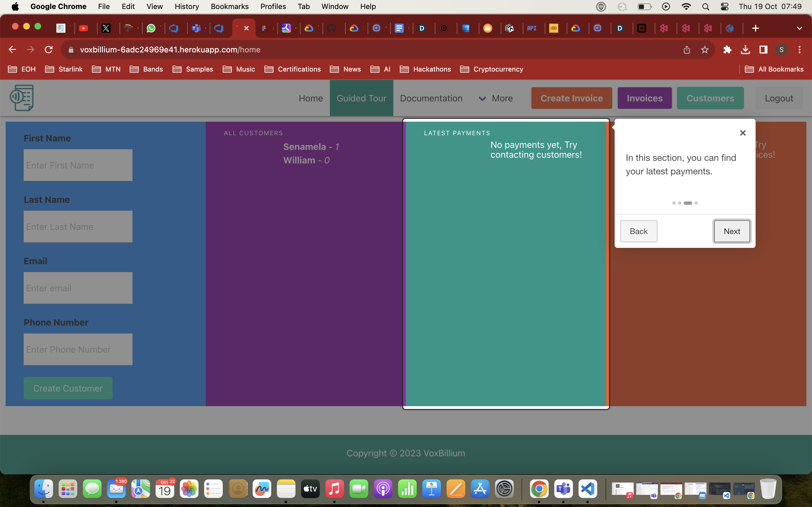
Task: Focus the Enter First Name field
Action: (x=78, y=165)
